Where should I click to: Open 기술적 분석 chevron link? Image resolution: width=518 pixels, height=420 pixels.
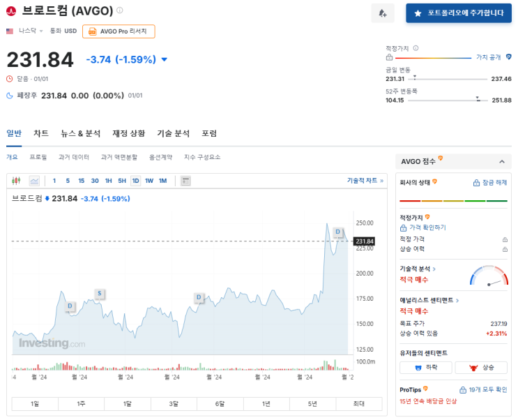pyautogui.click(x=434, y=269)
